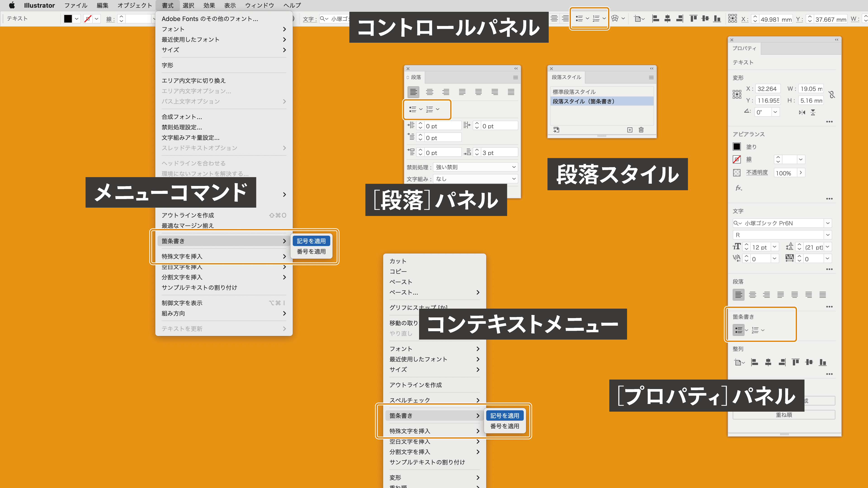868x488 pixels.
Task: Toggle 制御文字を表示 in the 書式 menu
Action: pyautogui.click(x=224, y=303)
